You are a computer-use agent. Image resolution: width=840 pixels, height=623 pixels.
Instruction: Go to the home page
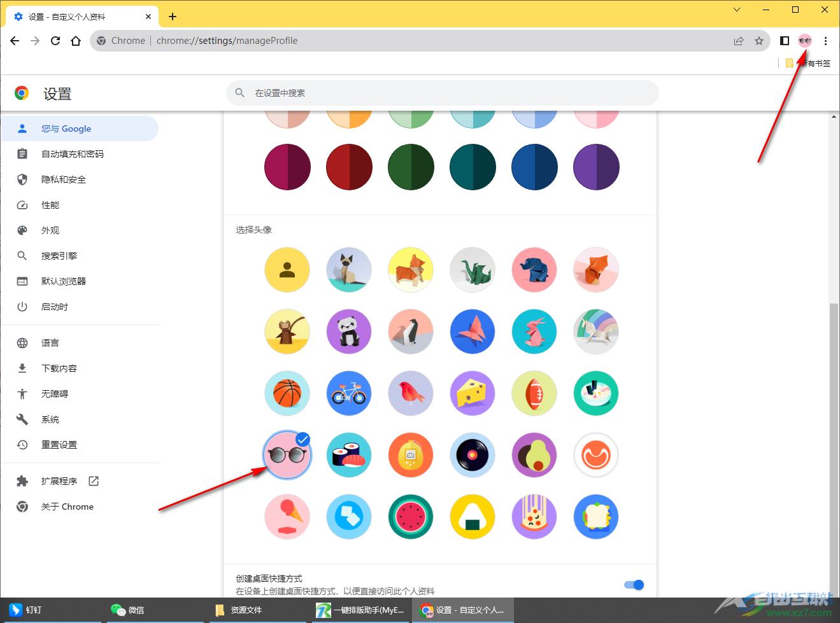point(76,41)
